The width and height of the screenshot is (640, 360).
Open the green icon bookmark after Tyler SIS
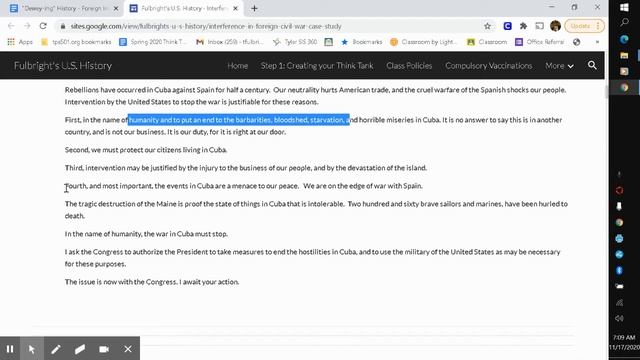point(329,42)
